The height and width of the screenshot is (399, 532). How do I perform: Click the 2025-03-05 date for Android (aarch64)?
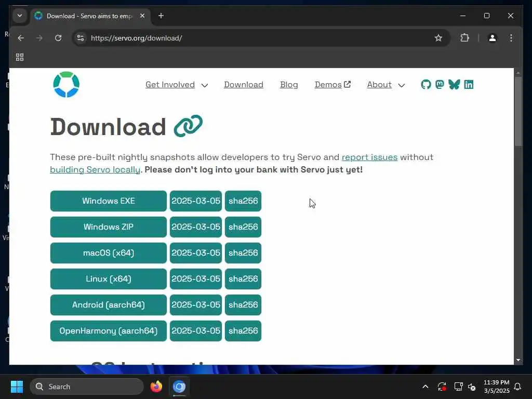(196, 305)
